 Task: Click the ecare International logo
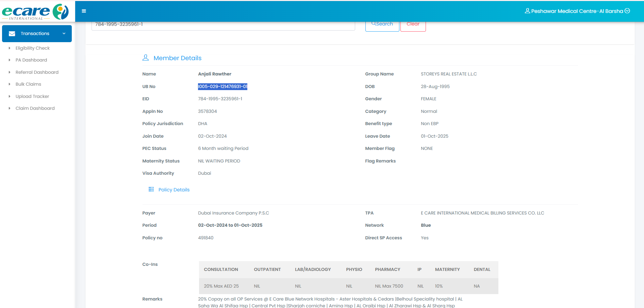tap(35, 12)
